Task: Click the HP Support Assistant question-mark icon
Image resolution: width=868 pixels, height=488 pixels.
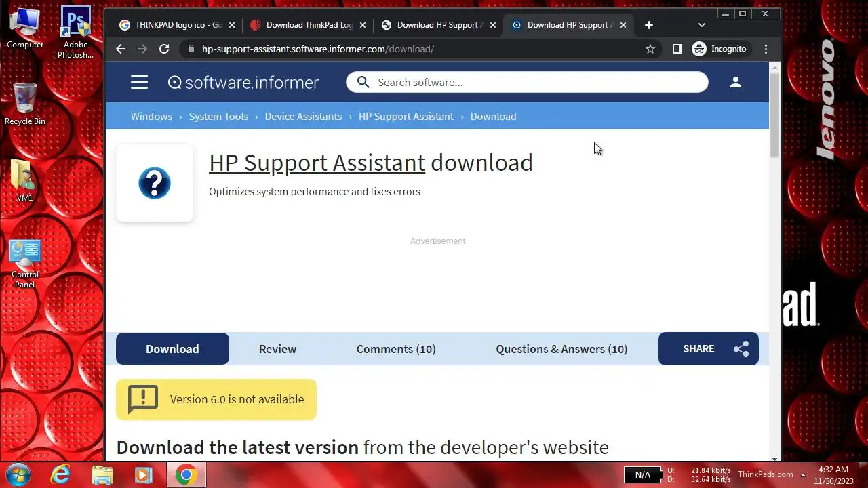Action: (x=155, y=183)
